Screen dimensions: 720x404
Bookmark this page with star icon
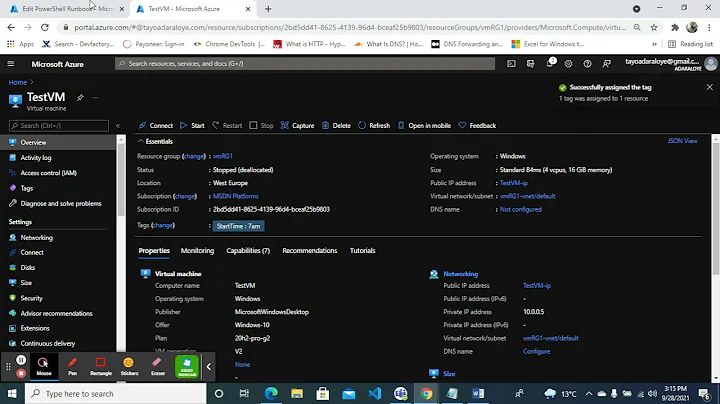pos(654,28)
